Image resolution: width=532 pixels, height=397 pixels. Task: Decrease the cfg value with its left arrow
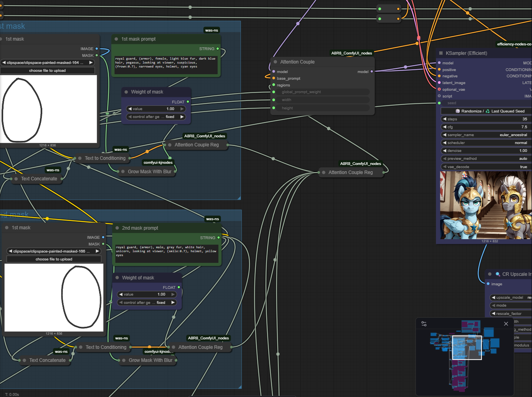[445, 127]
